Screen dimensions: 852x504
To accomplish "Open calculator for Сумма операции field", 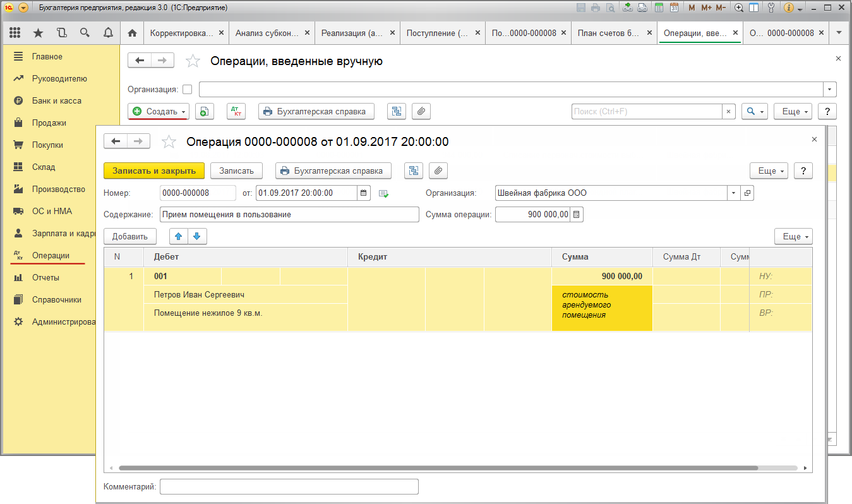I will [x=577, y=215].
